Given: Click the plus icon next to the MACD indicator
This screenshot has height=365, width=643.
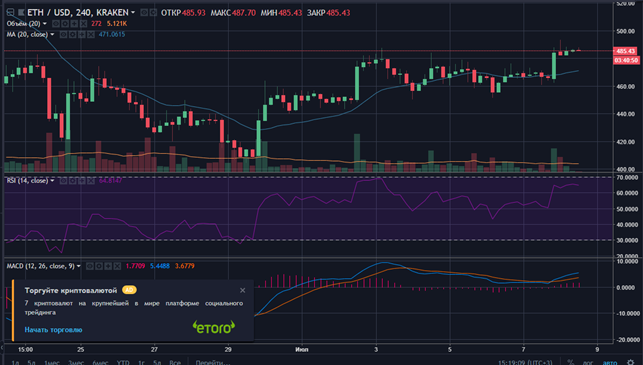Looking at the screenshot, I should (108, 266).
